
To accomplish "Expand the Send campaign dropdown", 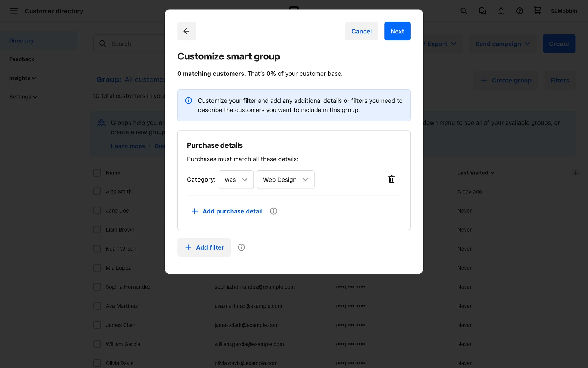I will point(502,44).
